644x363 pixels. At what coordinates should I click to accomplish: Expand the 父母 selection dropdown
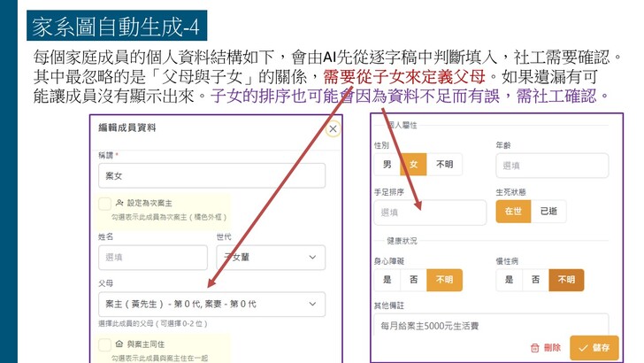pyautogui.click(x=211, y=305)
